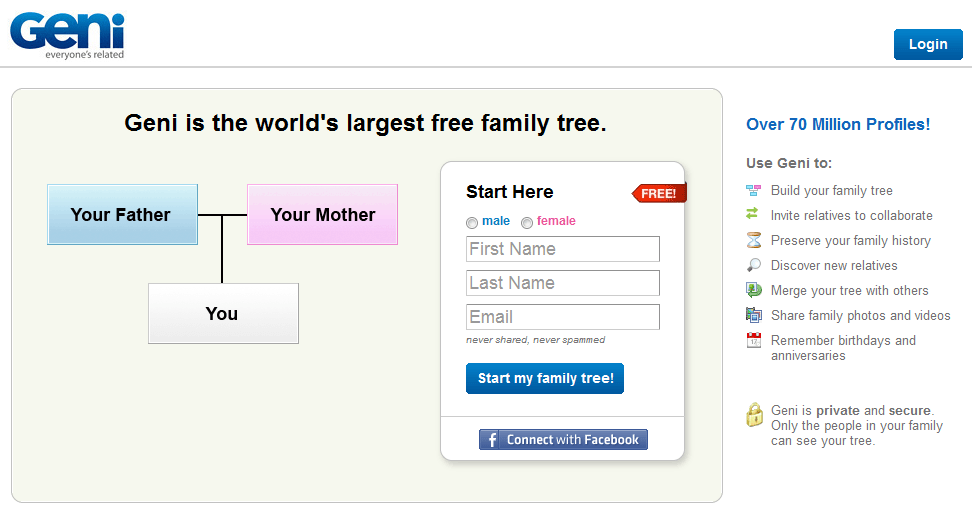Image resolution: width=972 pixels, height=511 pixels.
Task: Click the Share photos and videos icon
Action: click(x=754, y=315)
